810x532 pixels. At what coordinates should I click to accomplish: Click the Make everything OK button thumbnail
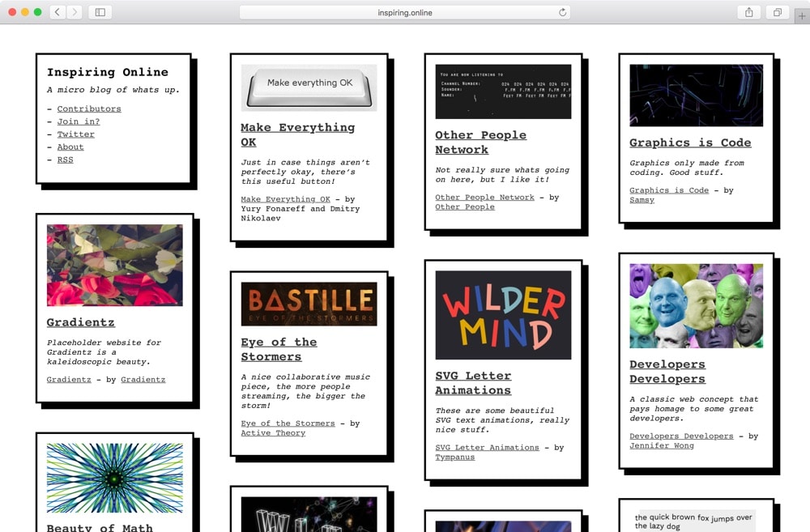click(x=309, y=87)
